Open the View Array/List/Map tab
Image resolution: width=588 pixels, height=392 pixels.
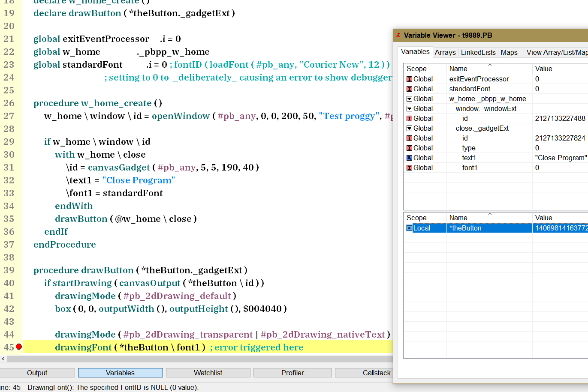557,52
